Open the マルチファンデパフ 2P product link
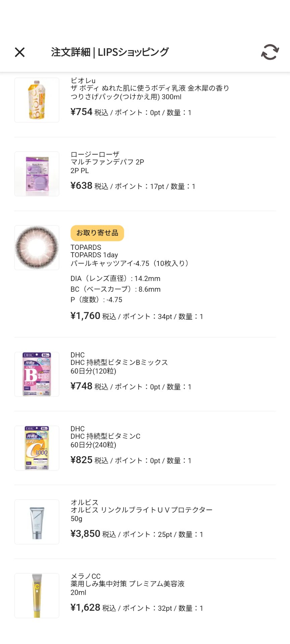 107,162
